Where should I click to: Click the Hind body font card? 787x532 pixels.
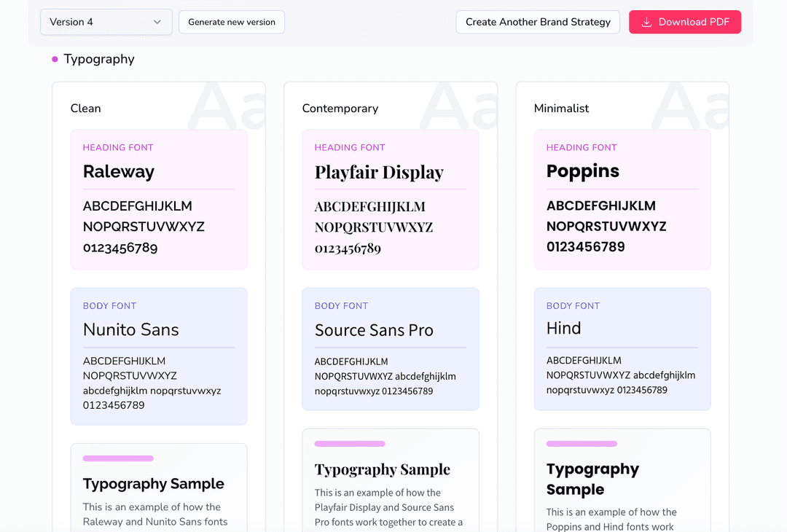coord(622,348)
